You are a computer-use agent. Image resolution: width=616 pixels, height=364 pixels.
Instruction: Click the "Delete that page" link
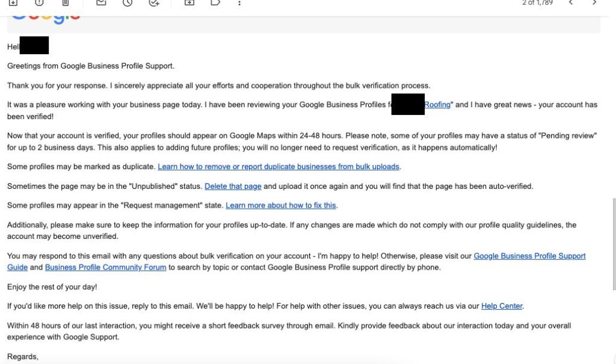click(x=233, y=187)
